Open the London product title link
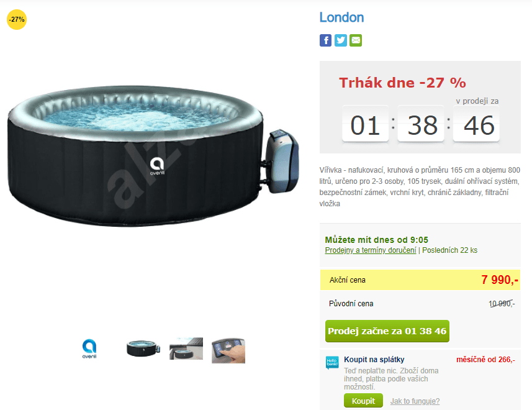Image resolution: width=532 pixels, height=410 pixels. tap(341, 17)
